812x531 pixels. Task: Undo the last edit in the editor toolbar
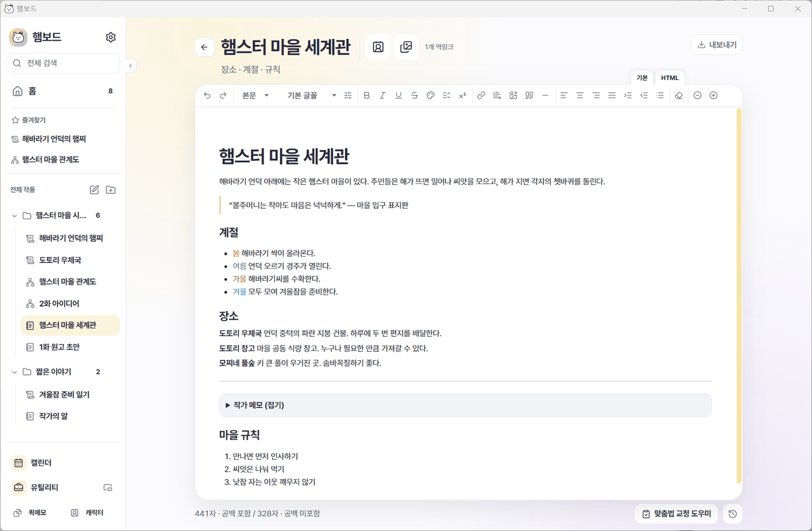pyautogui.click(x=207, y=96)
